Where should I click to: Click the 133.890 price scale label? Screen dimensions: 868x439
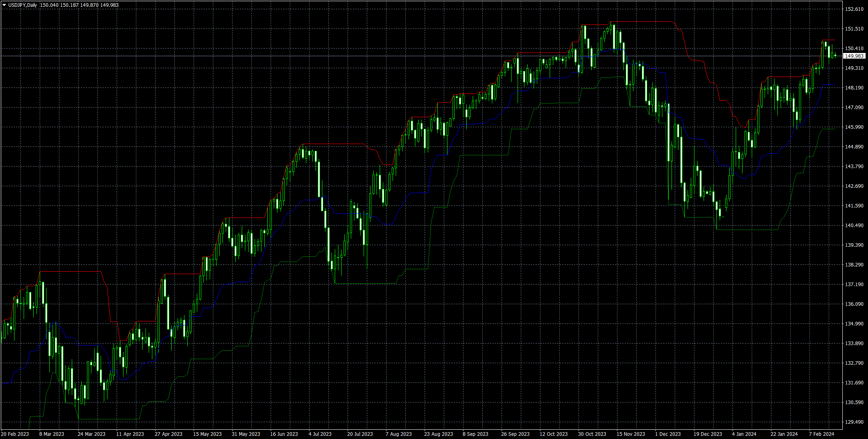[854, 343]
